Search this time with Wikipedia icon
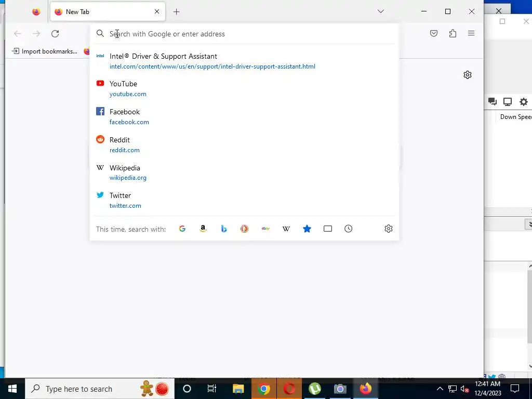 286,229
